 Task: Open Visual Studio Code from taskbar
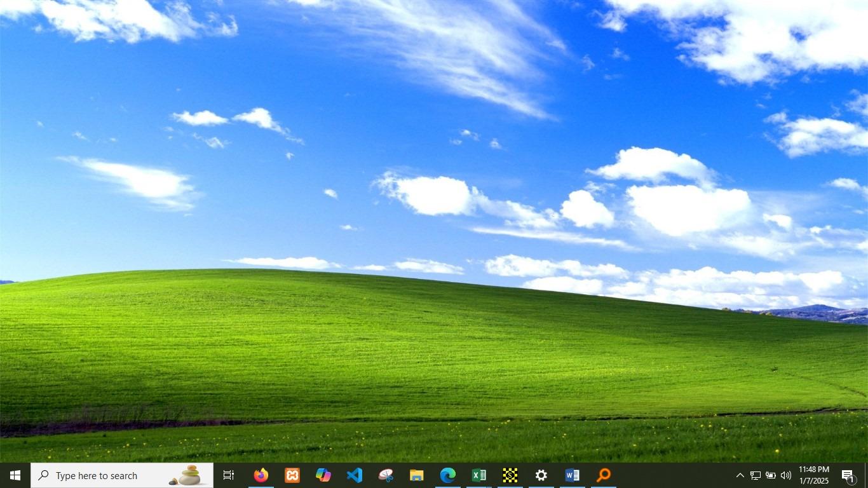[x=355, y=475]
